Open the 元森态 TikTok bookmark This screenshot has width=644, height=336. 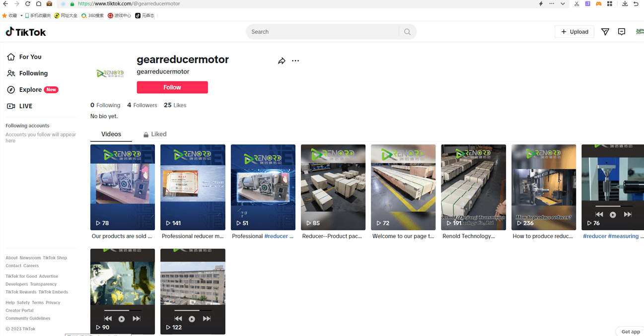(x=145, y=15)
